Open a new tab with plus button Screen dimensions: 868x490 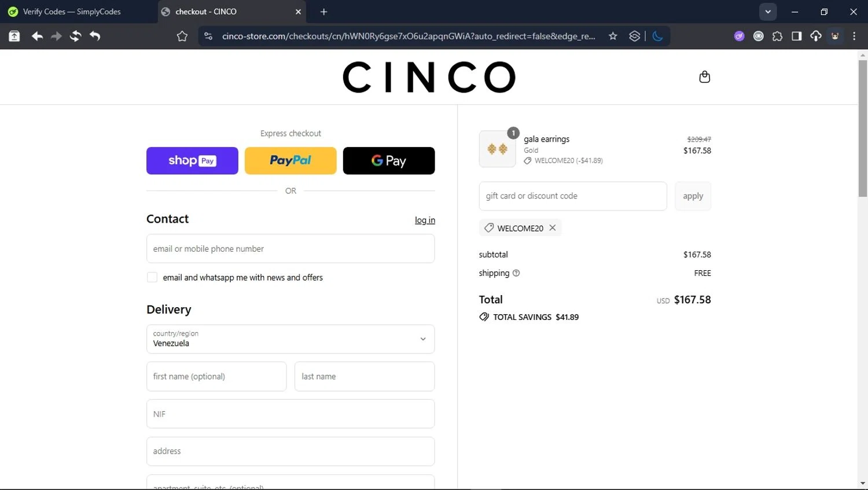(323, 12)
